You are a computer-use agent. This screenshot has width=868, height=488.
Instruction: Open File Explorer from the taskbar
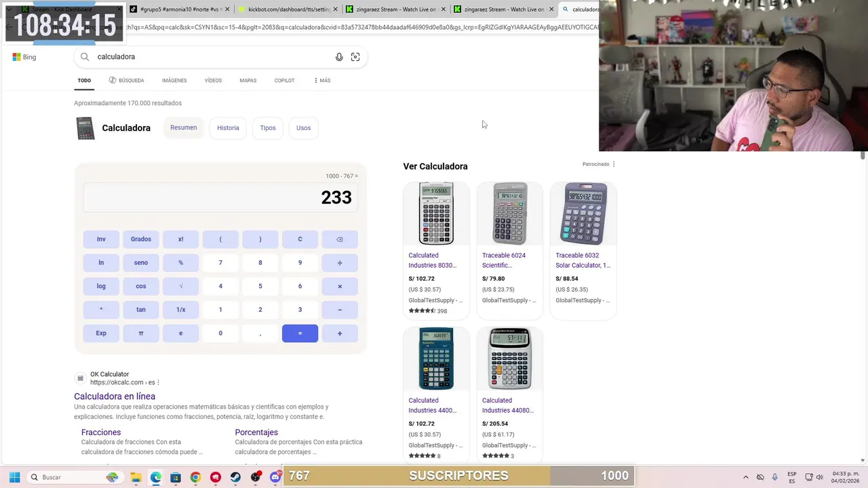pos(136,477)
